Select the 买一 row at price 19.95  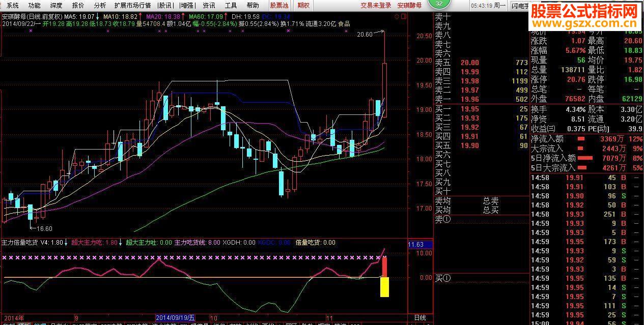point(481,109)
